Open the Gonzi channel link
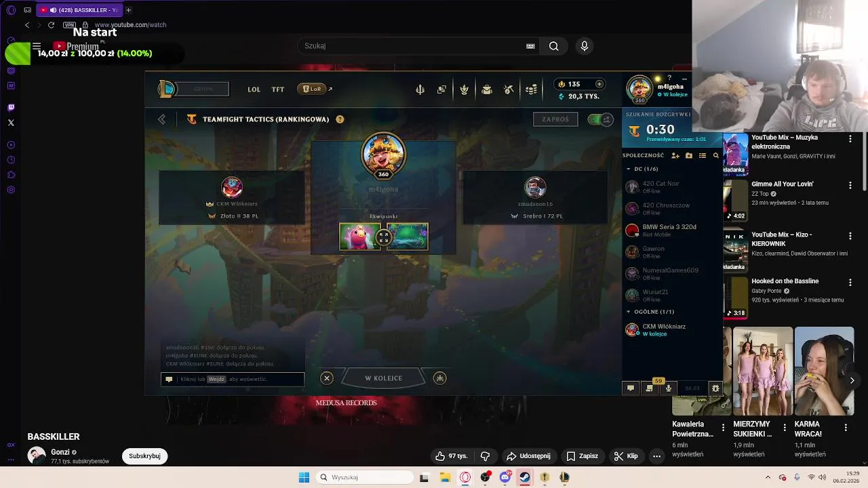868x488 pixels. tap(60, 452)
